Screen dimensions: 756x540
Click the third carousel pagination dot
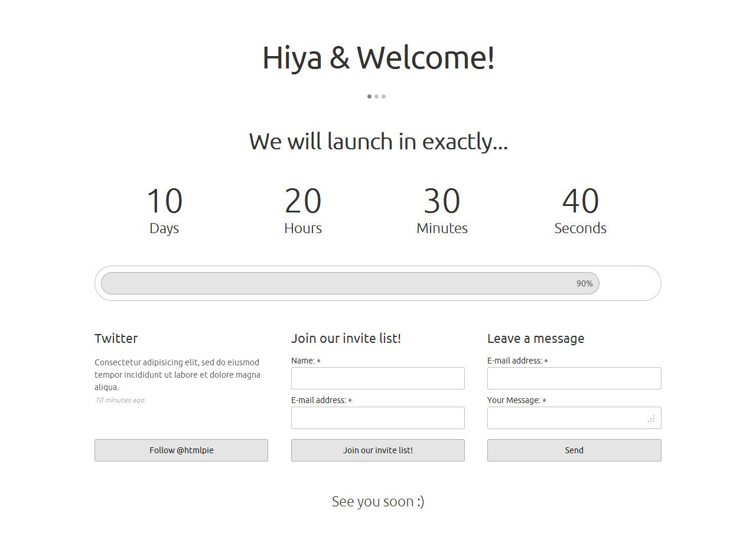tap(383, 96)
